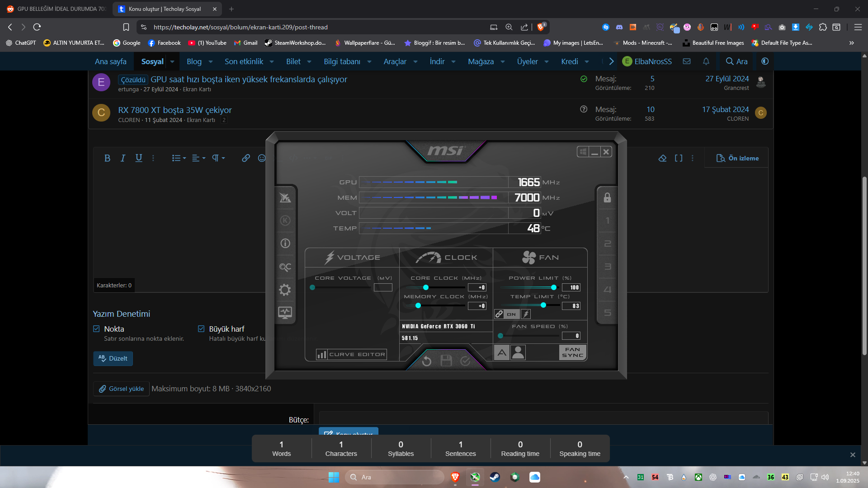Expand the Sosyal dropdown arrow
The image size is (868, 488).
click(x=172, y=62)
